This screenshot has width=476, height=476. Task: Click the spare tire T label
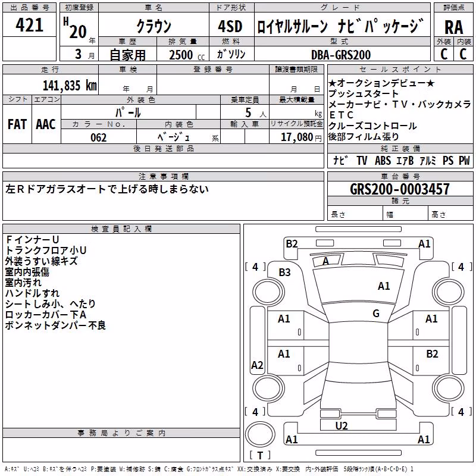click(x=260, y=455)
